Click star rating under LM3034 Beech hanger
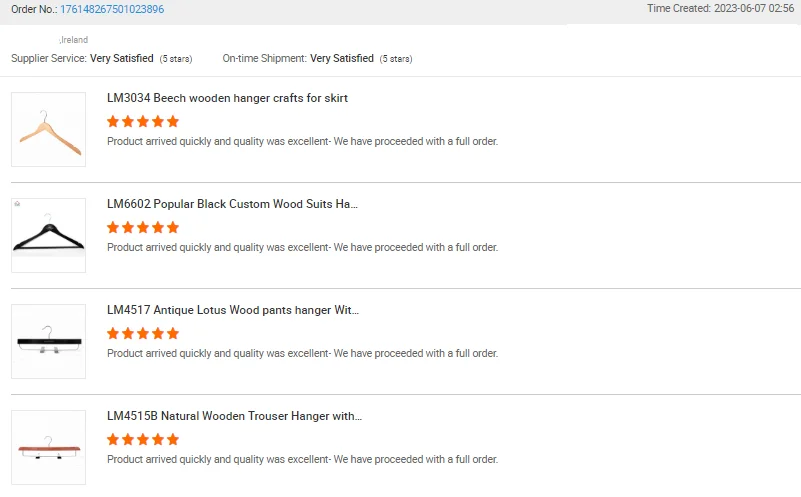Screen dimensions: 801x497 143,122
